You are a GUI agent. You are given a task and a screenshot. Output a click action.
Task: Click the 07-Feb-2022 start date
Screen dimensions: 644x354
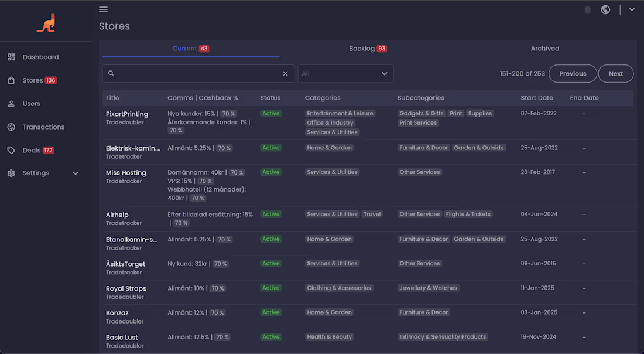(x=539, y=114)
